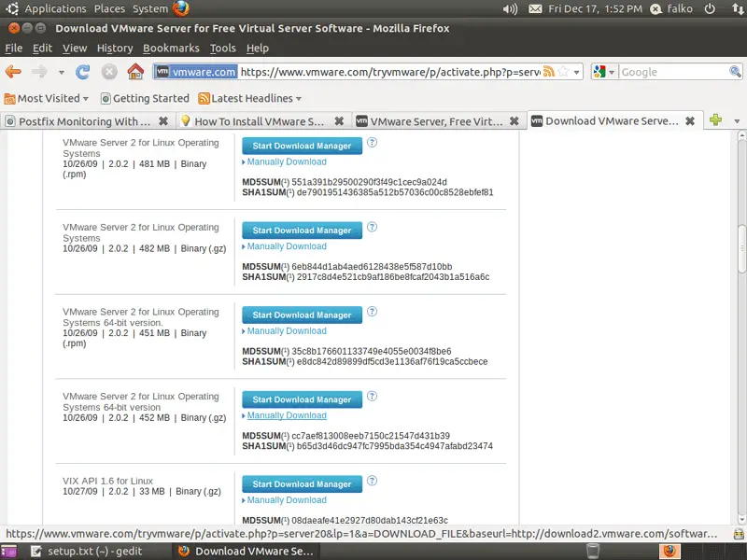Bookmark this page with the star icon
This screenshot has width=747, height=560.
coord(563,72)
